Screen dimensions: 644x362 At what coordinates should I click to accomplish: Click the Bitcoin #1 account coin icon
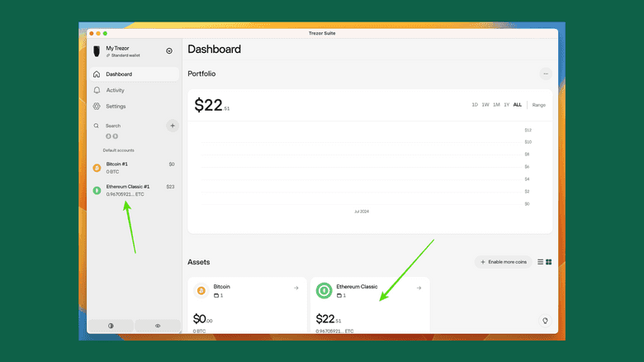97,168
